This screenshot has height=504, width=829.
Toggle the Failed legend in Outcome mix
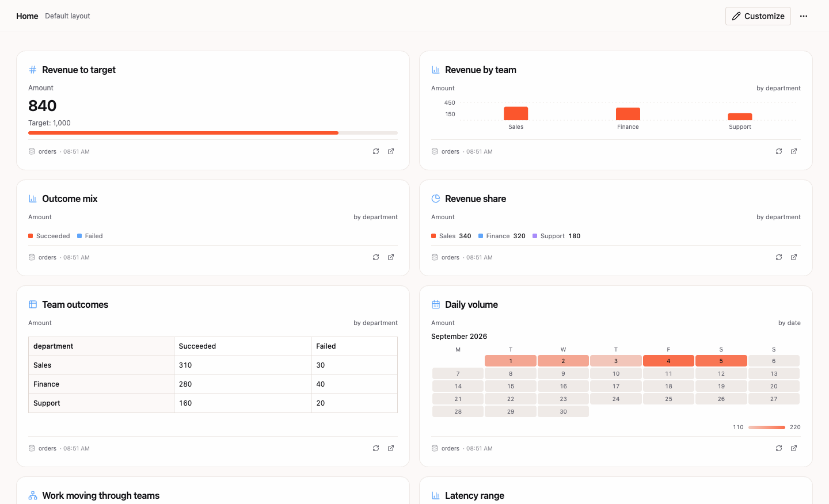tap(90, 236)
